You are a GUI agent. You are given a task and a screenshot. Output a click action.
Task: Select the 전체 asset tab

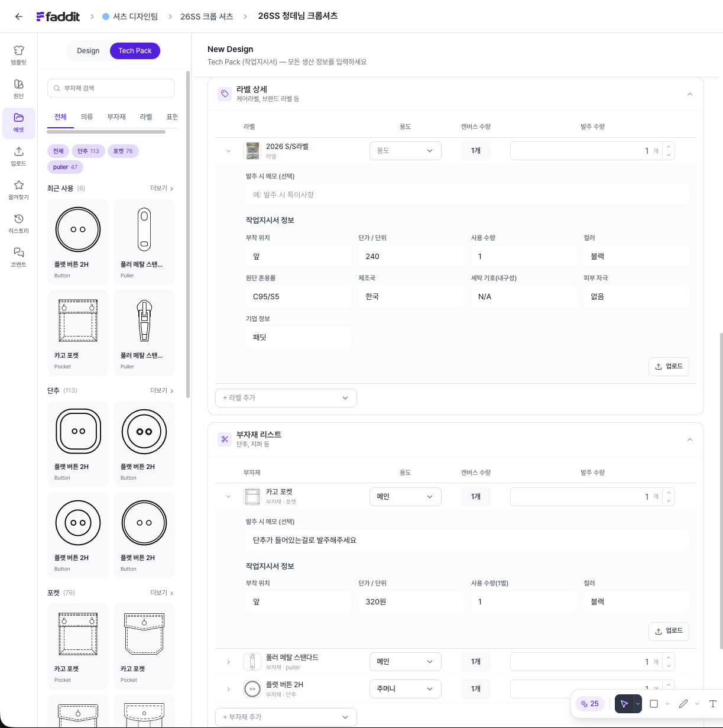pyautogui.click(x=60, y=117)
